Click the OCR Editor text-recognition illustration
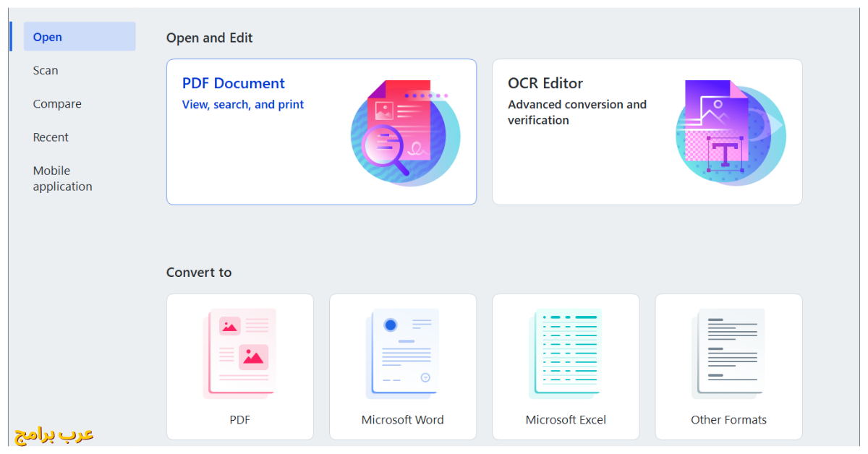868x454 pixels. coord(731,132)
